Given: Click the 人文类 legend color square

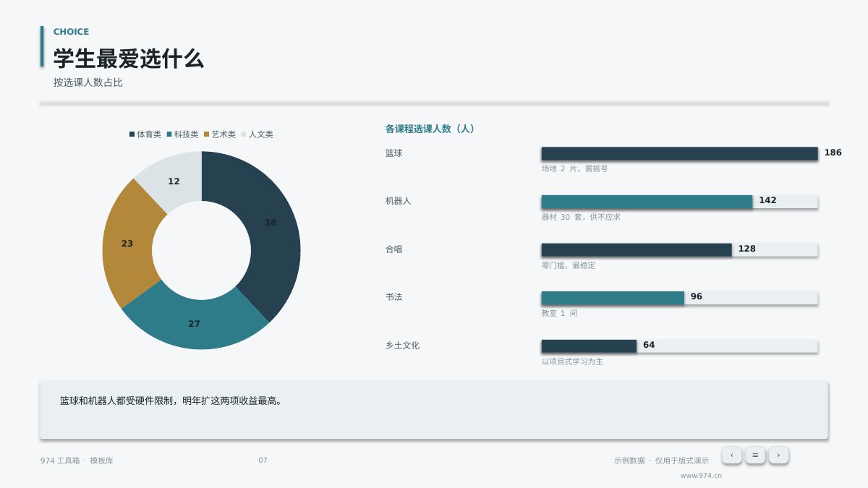Looking at the screenshot, I should tap(244, 134).
